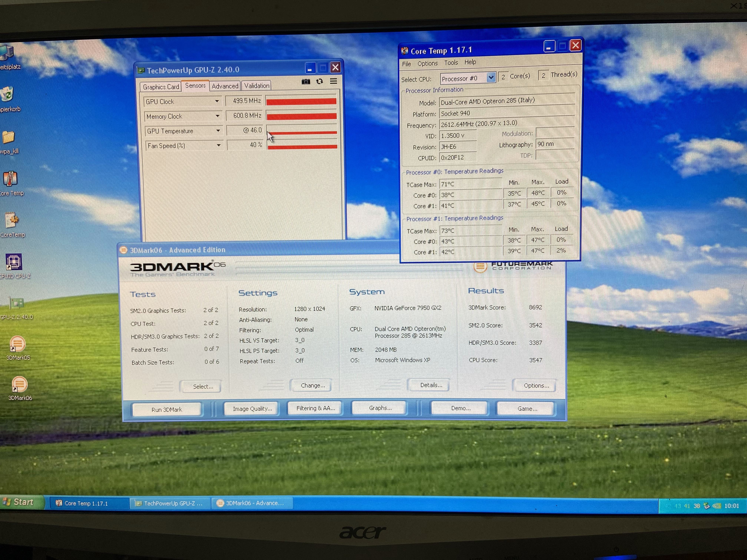
Task: Switch to the GPU-Z Advanced tab
Action: tap(225, 86)
